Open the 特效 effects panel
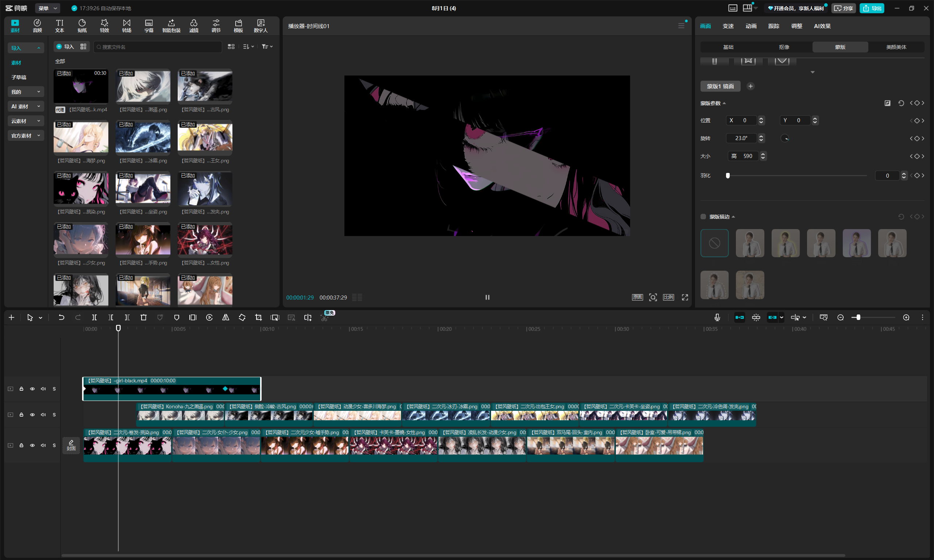This screenshot has height=560, width=934. point(105,26)
